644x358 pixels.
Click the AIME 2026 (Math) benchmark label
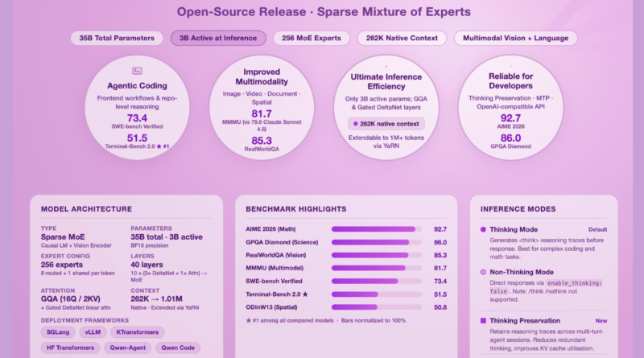270,229
